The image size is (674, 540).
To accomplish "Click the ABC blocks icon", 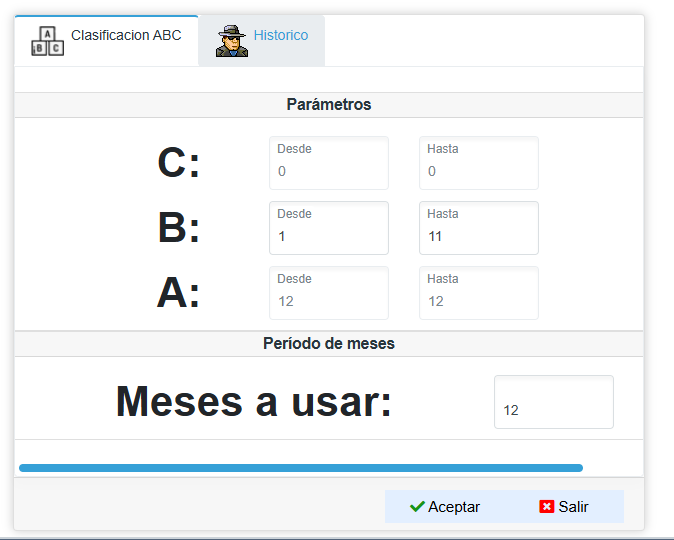I will tap(48, 41).
